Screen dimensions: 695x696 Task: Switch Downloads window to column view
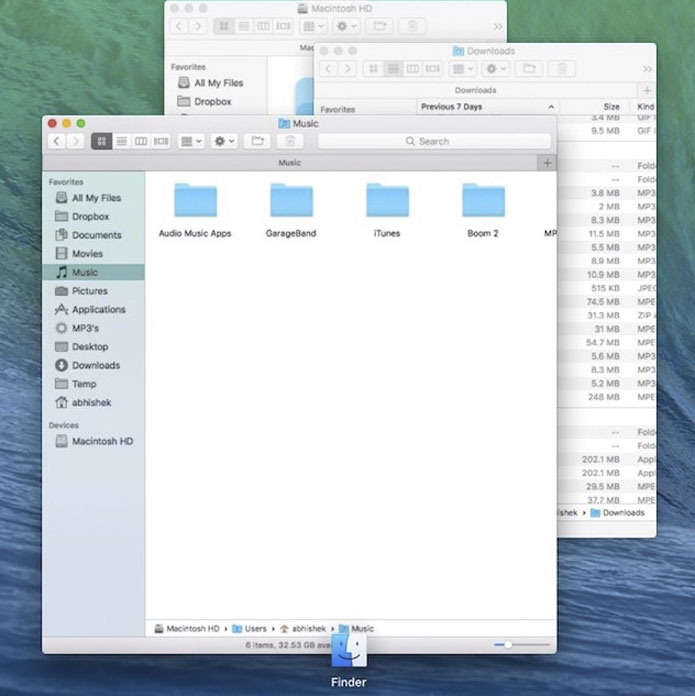(x=412, y=69)
